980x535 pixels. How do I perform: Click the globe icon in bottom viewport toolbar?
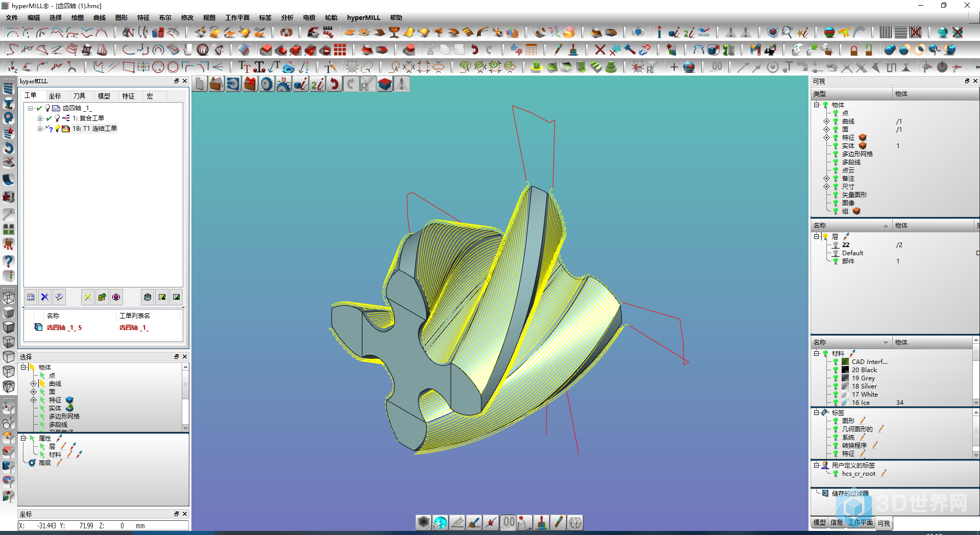click(440, 522)
